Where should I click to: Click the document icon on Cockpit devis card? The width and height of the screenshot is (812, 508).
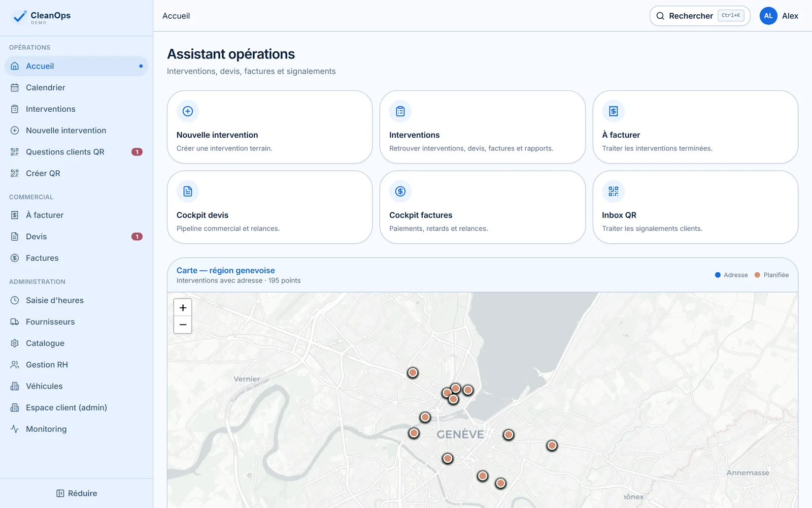[x=188, y=192]
